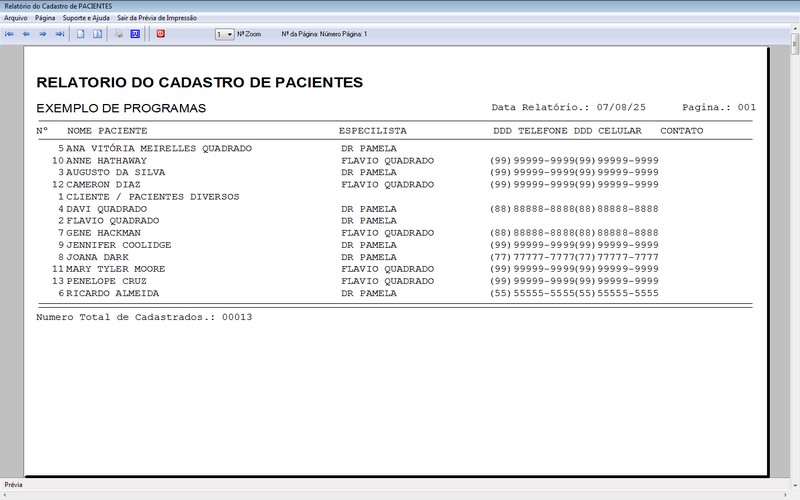Click the RICARDO ALMEIDA patient row
This screenshot has width=800, height=500.
(x=112, y=293)
